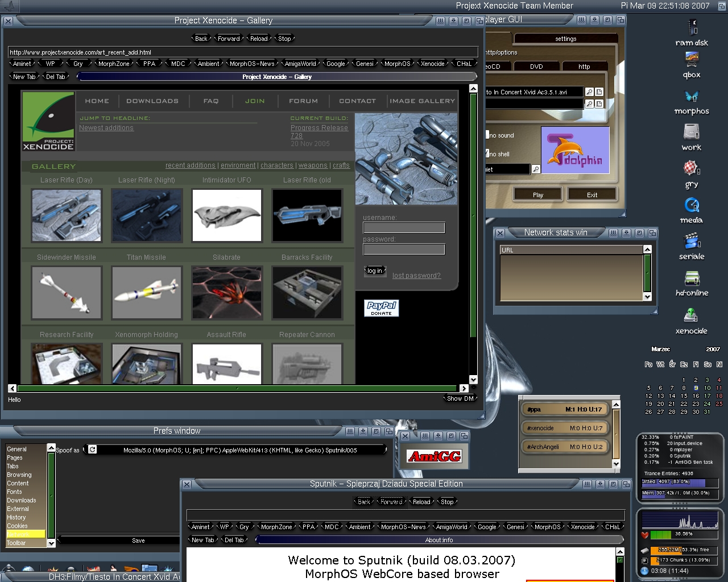Open the work drive desktop icon
The width and height of the screenshot is (728, 582).
point(692,138)
